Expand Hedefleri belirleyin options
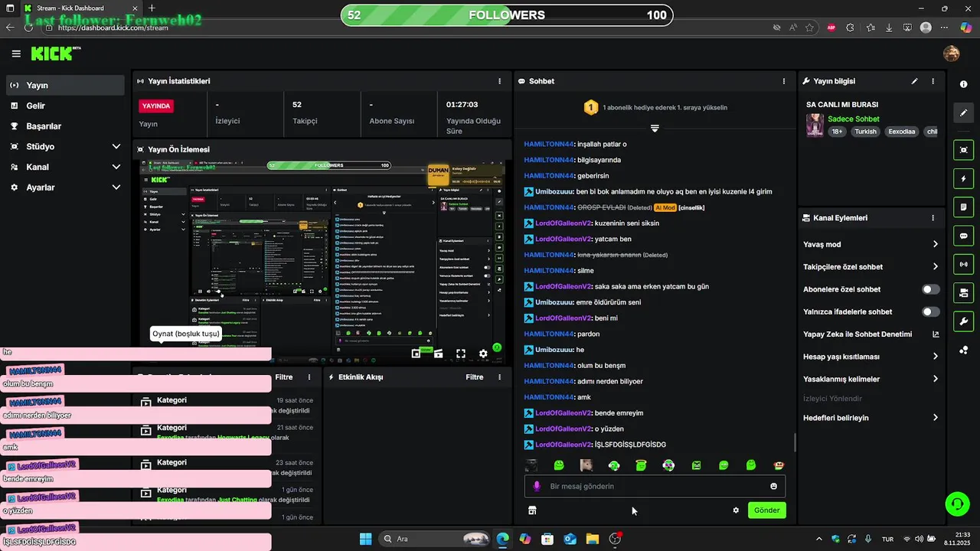 (x=936, y=418)
